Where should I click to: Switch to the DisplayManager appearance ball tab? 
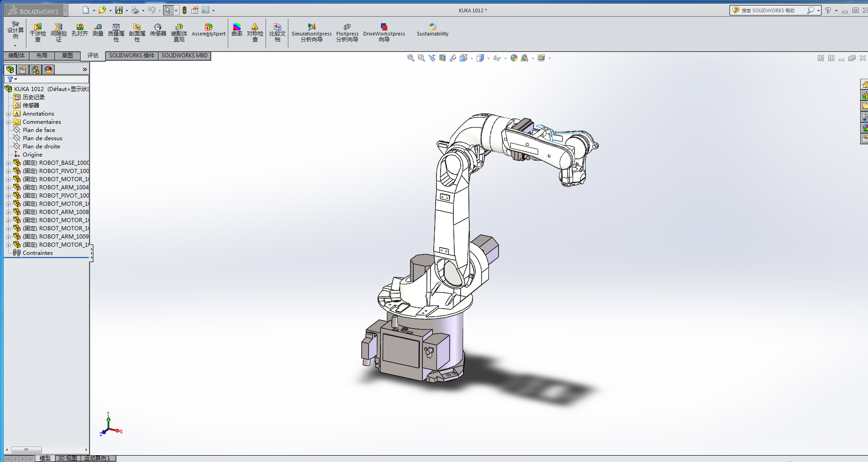[48, 69]
